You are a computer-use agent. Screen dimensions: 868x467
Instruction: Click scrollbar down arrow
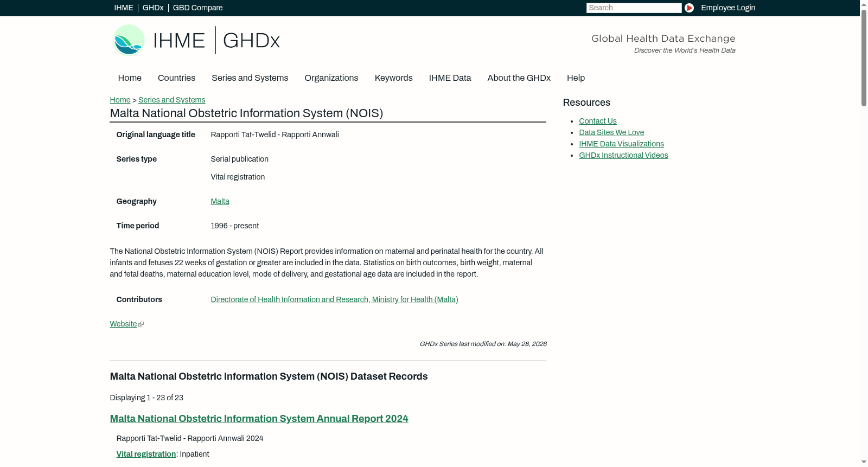click(x=864, y=463)
